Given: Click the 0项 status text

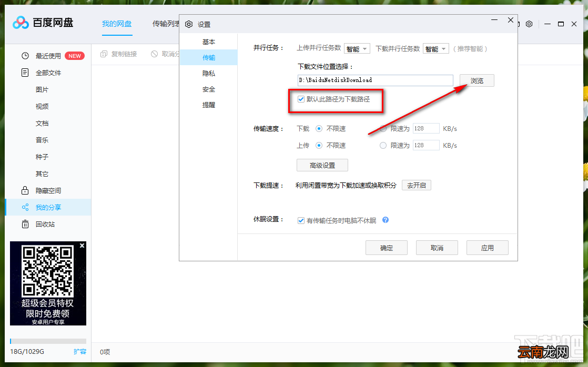Looking at the screenshot, I should [105, 352].
